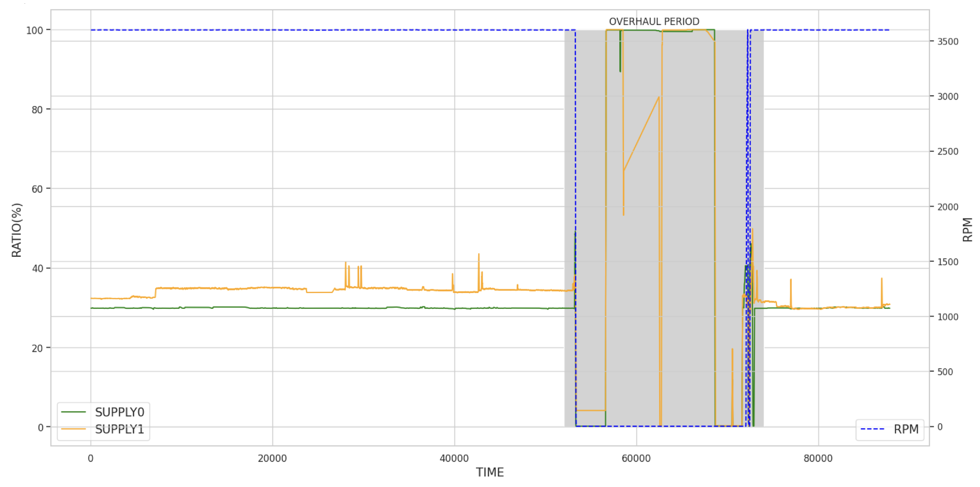Click the RPM legend label text

(906, 429)
